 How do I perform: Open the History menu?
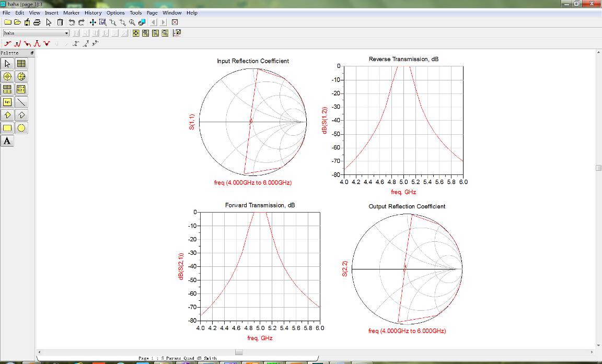(93, 13)
